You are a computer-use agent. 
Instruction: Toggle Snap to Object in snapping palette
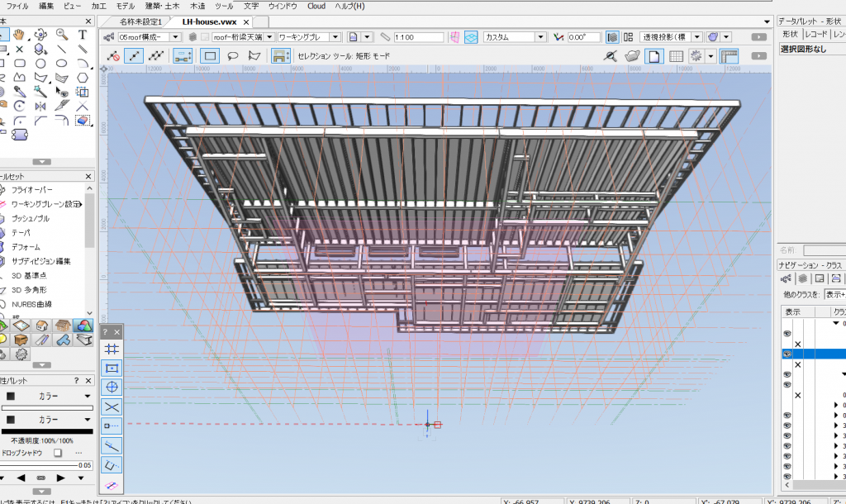tap(112, 368)
